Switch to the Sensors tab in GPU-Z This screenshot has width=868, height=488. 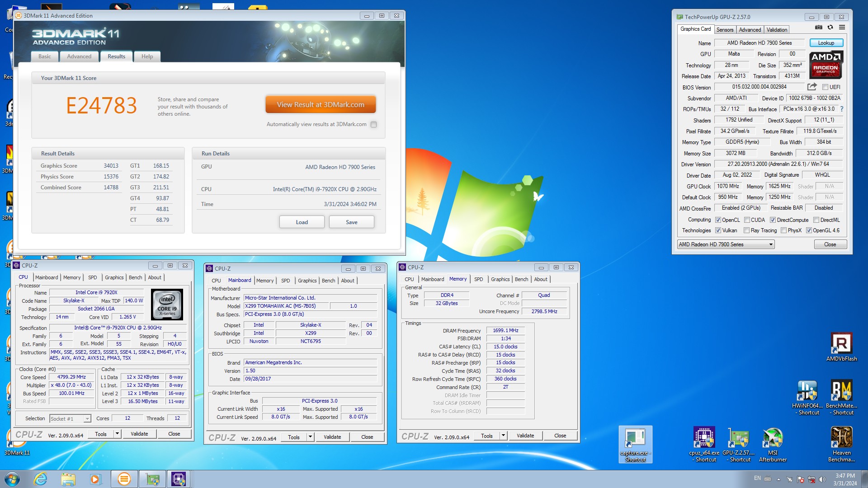725,30
